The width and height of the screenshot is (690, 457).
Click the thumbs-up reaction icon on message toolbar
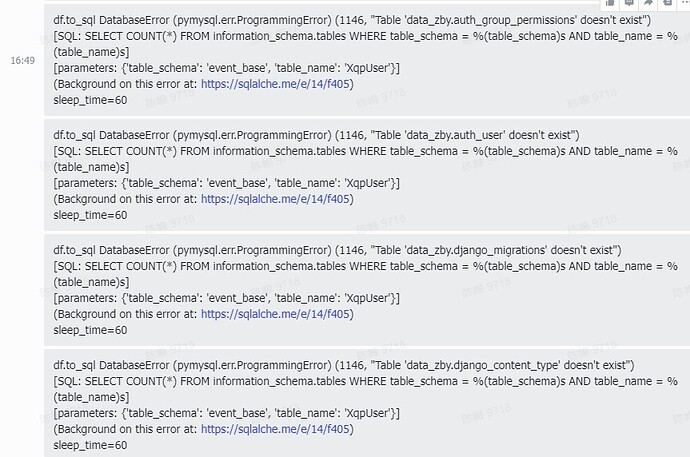(610, 3)
